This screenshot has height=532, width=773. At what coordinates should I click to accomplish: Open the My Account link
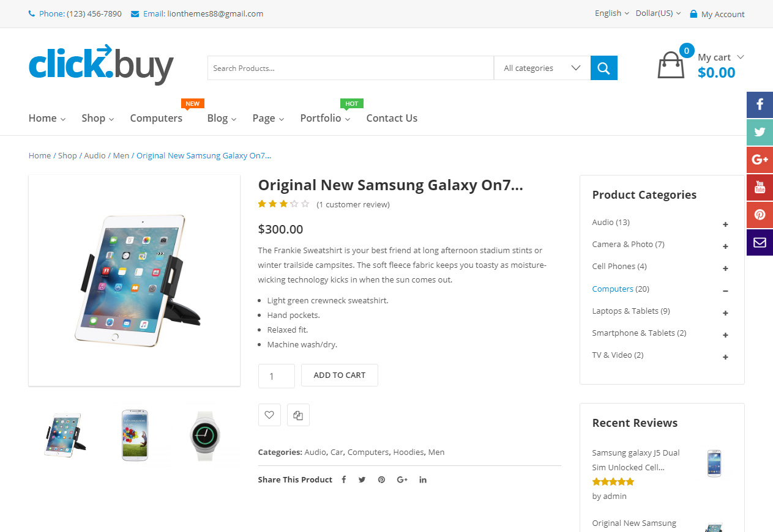point(722,14)
